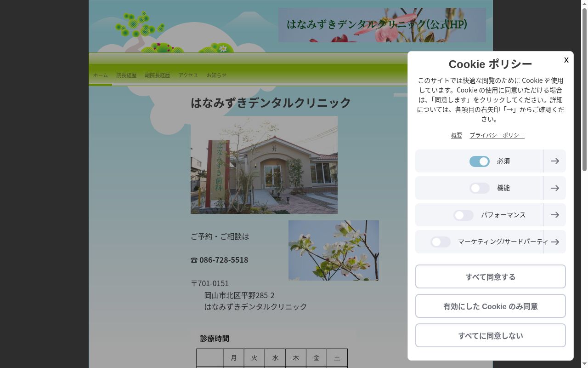The width and height of the screenshot is (588, 368).
Task: Click the 月 column header in schedule
Action: click(234, 358)
